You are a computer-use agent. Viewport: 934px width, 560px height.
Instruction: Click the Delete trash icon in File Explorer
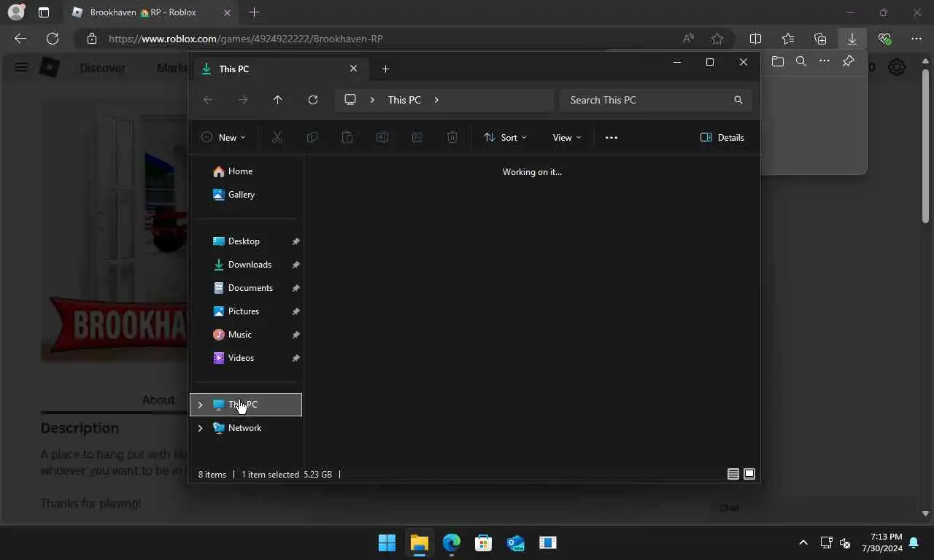[x=452, y=137]
